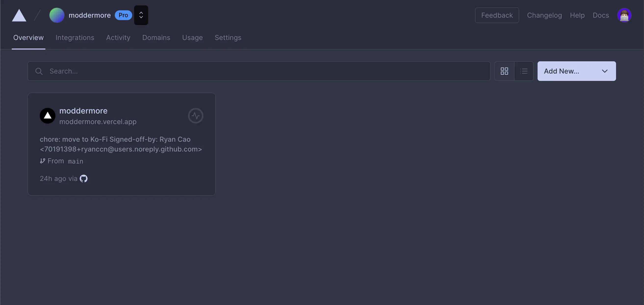Click the Pro plan badge

pyautogui.click(x=123, y=15)
